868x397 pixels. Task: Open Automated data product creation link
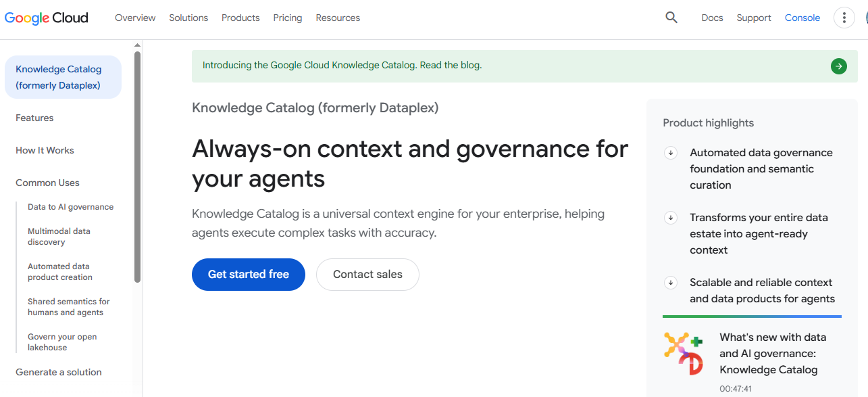(x=60, y=272)
